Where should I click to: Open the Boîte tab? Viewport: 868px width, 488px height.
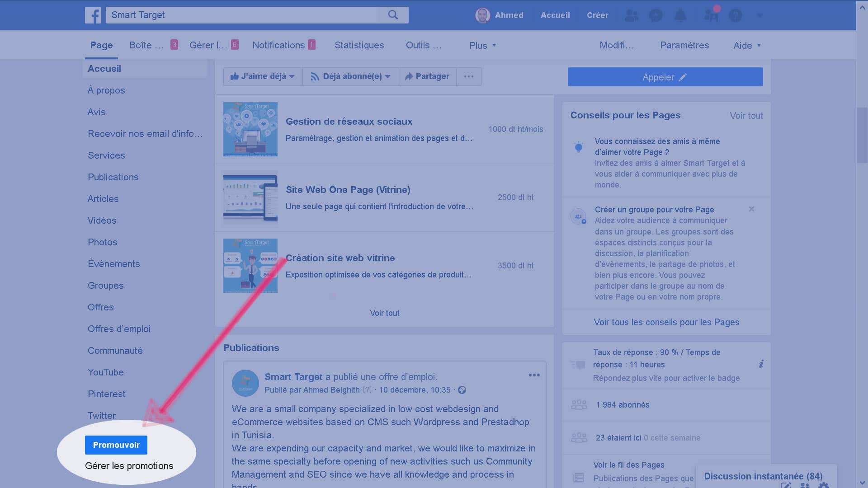click(153, 45)
